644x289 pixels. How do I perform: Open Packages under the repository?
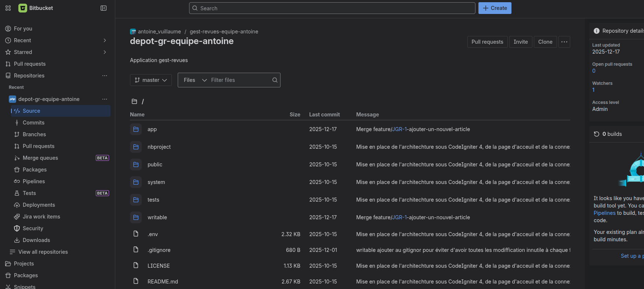(61, 170)
